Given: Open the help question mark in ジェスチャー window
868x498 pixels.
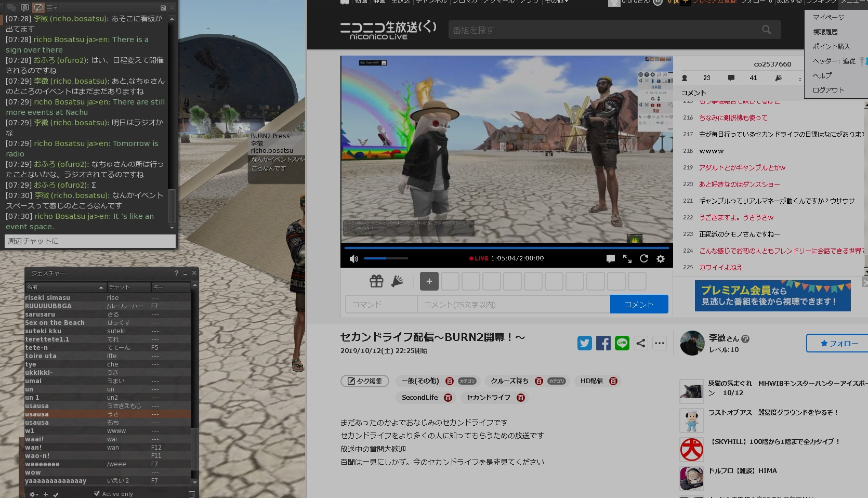Looking at the screenshot, I should click(x=176, y=273).
